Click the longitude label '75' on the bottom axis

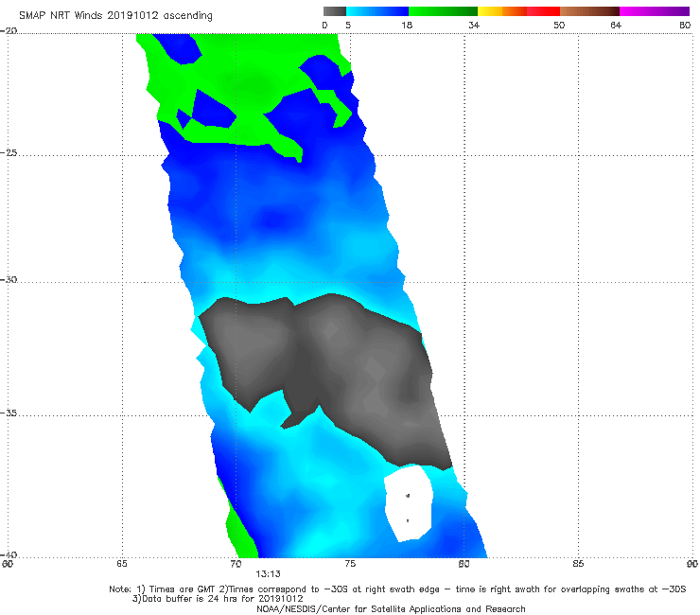350,564
